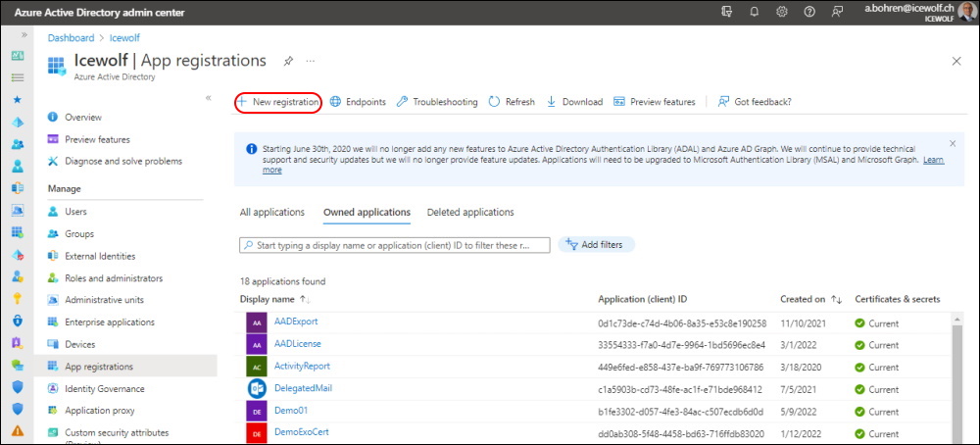The height and width of the screenshot is (445, 980).
Task: Click the AA icon beside AADExport
Action: [257, 322]
